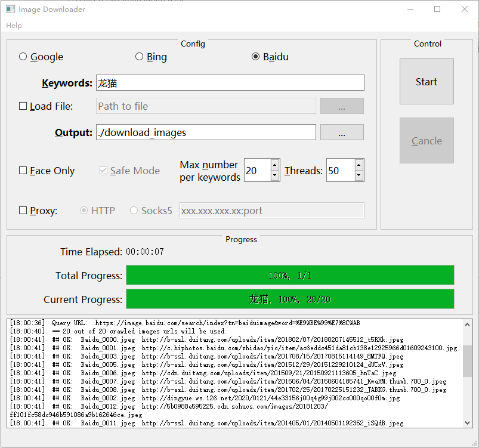Image resolution: width=479 pixels, height=448 pixels.
Task: Decrease Max number per keywords
Action: (x=274, y=175)
